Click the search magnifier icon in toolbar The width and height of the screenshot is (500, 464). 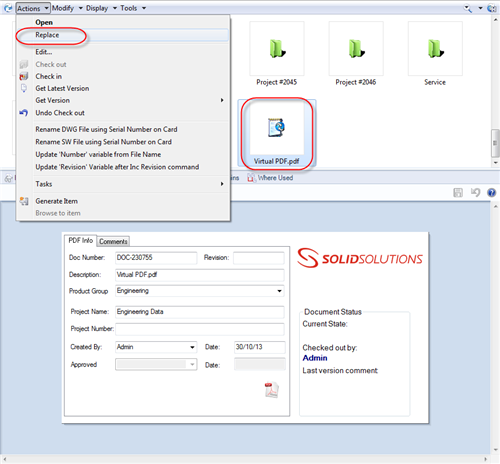[x=468, y=8]
